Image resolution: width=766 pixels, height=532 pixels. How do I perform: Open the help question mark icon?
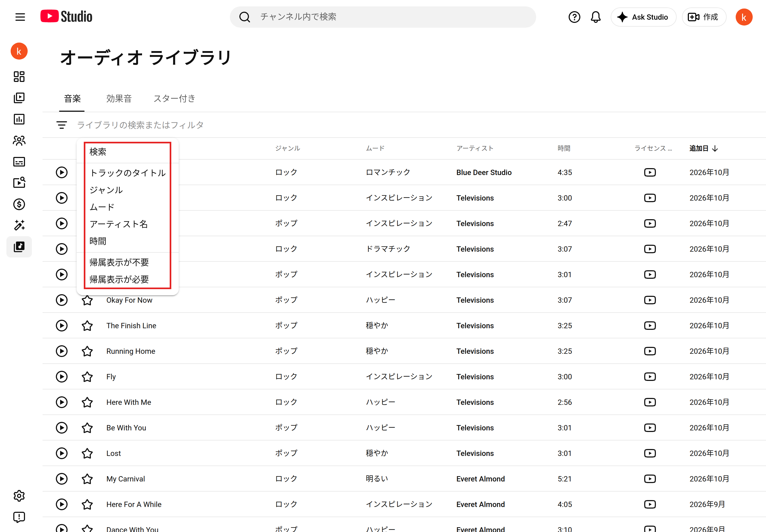tap(574, 17)
